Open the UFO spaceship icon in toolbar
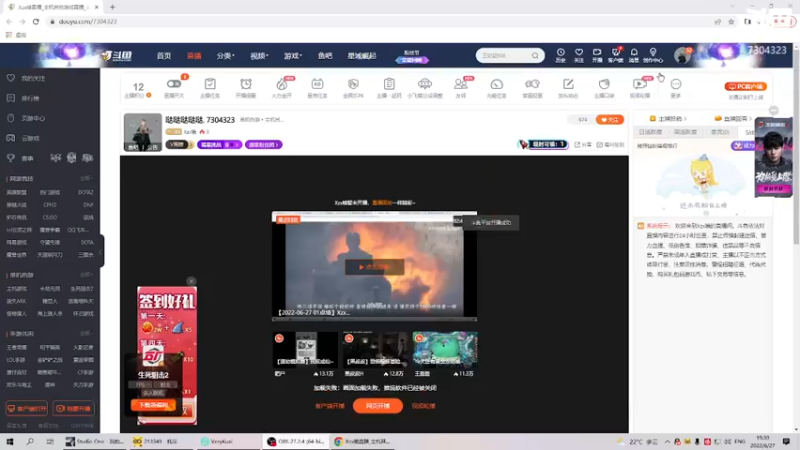The height and width of the screenshot is (450, 800). (x=424, y=84)
